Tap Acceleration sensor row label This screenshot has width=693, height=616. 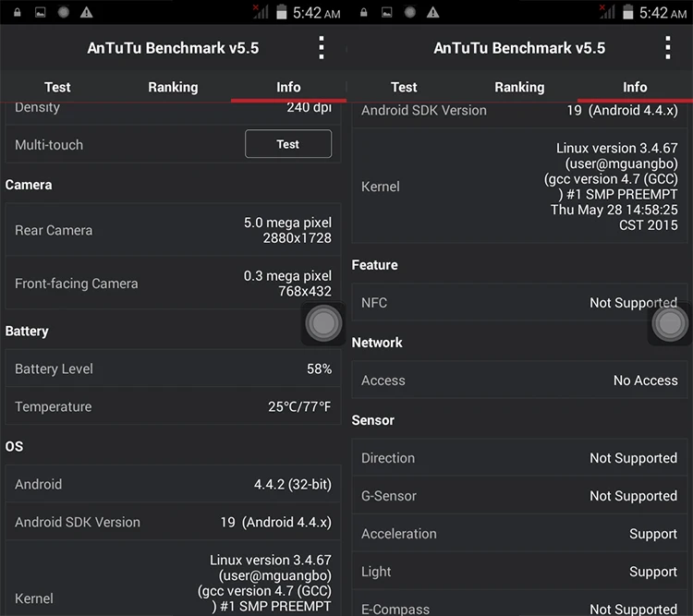tap(399, 534)
